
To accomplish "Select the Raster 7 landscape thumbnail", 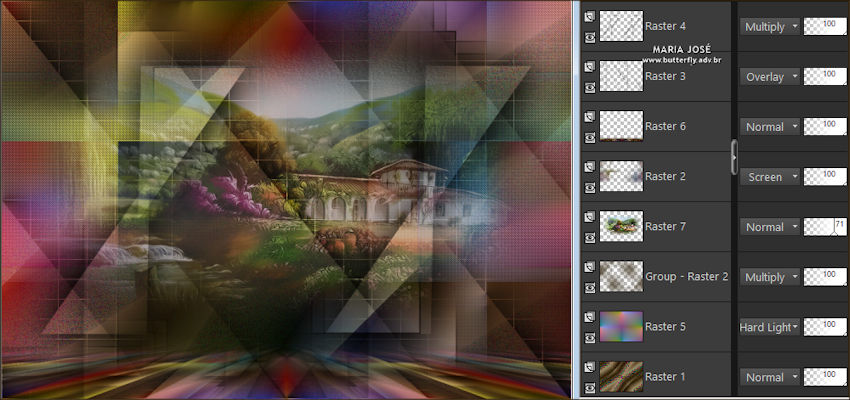I will point(621,226).
